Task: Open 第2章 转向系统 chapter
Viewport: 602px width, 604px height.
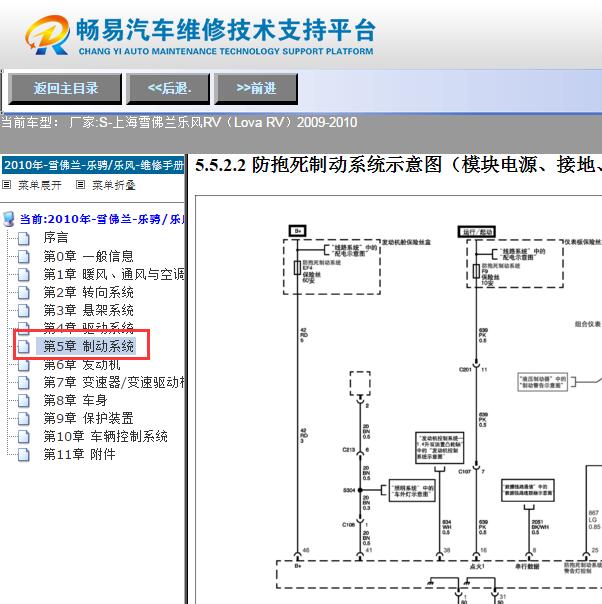Action: click(88, 292)
